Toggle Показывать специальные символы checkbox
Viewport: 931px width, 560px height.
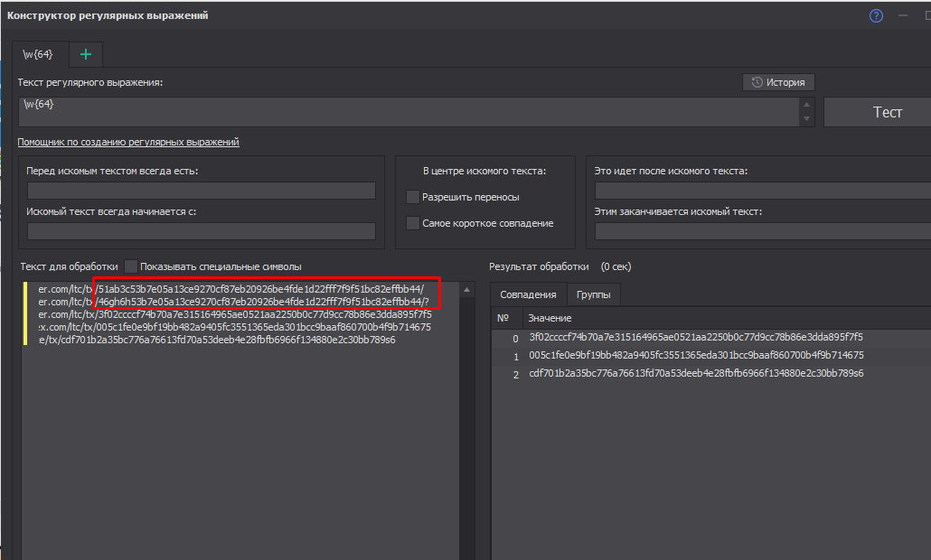pyautogui.click(x=131, y=266)
